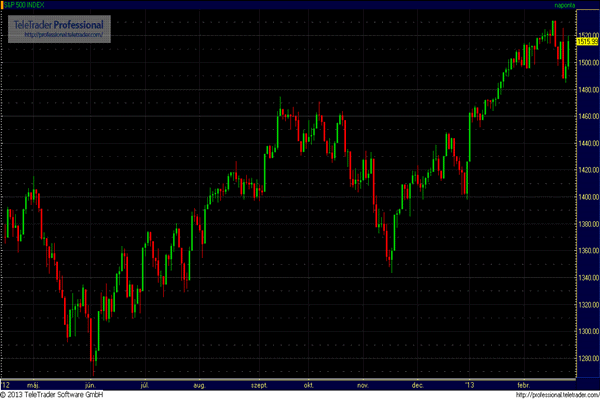
Task: Click the TeleTrader Software GmbH copyright text
Action: [x=60, y=395]
